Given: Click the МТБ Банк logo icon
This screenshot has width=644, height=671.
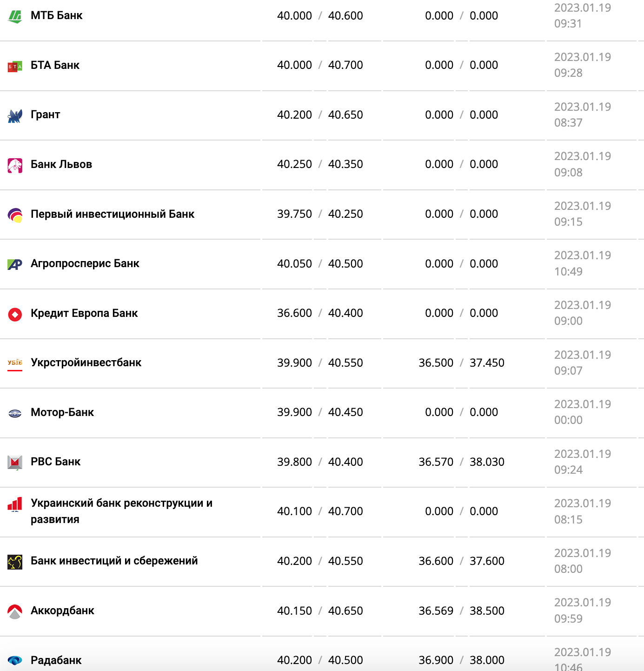Looking at the screenshot, I should pos(15,16).
